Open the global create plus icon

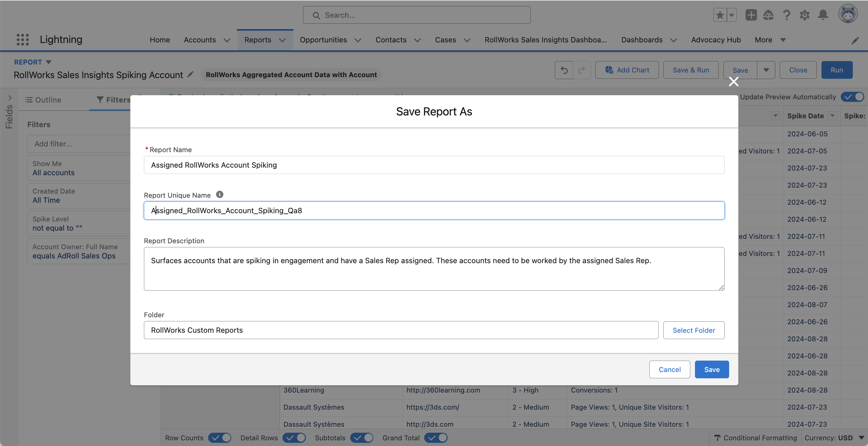(751, 15)
